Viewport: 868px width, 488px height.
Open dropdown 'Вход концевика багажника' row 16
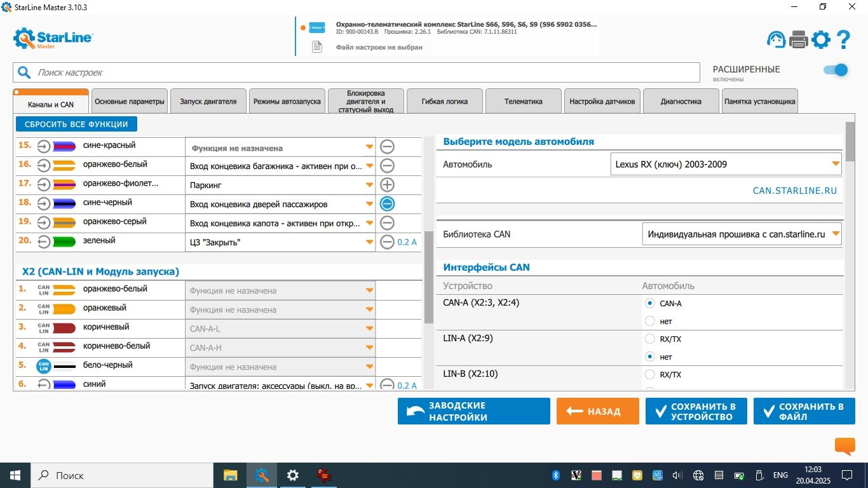click(280, 166)
